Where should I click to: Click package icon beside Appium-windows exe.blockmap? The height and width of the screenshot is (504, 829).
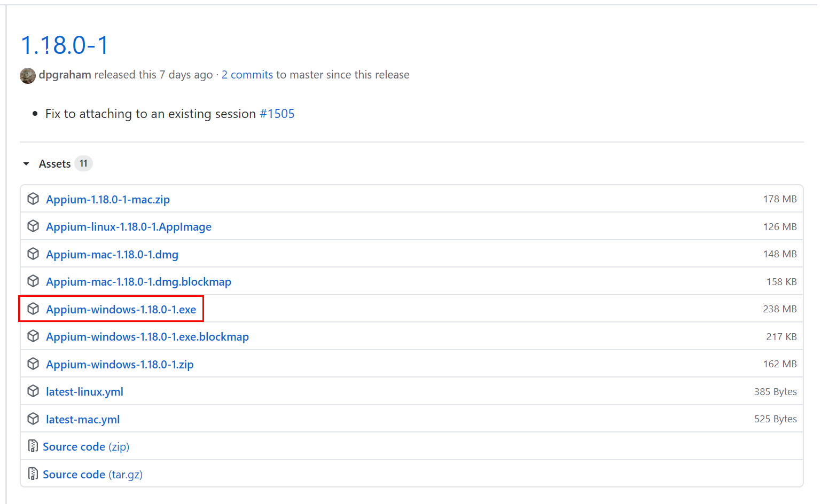pos(33,336)
